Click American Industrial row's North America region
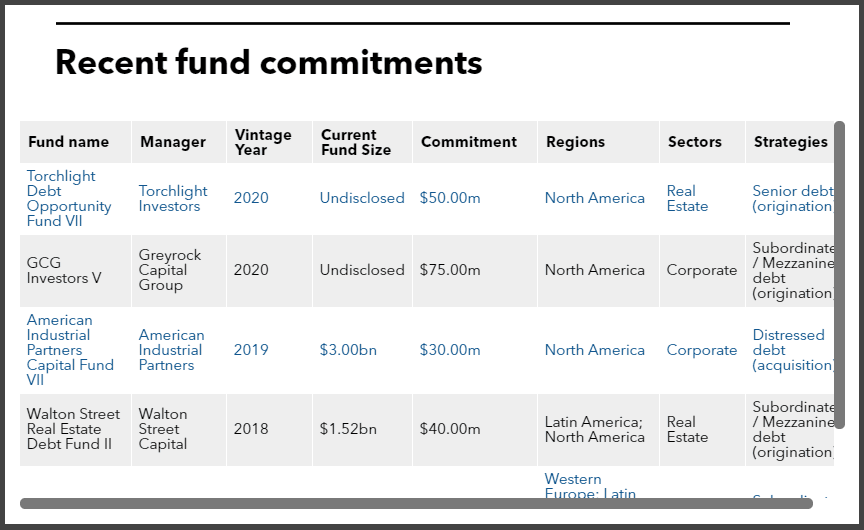Viewport: 864px width, 530px height. pos(595,350)
